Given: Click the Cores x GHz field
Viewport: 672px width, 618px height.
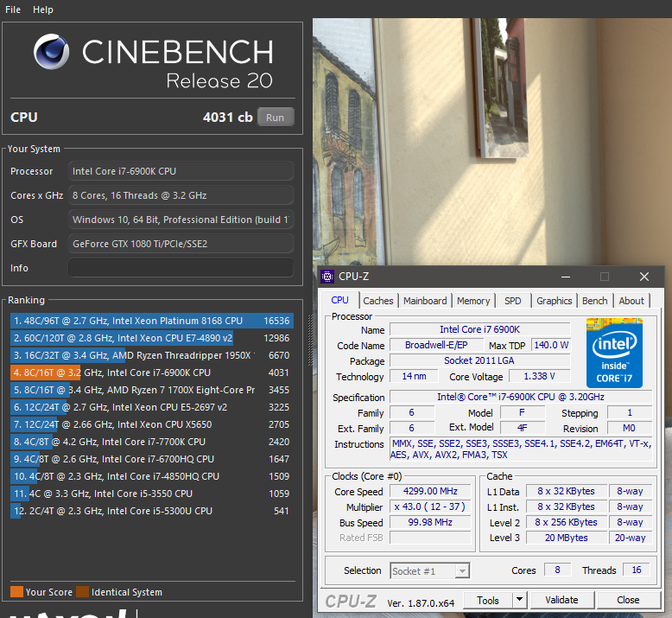Looking at the screenshot, I should [x=181, y=195].
